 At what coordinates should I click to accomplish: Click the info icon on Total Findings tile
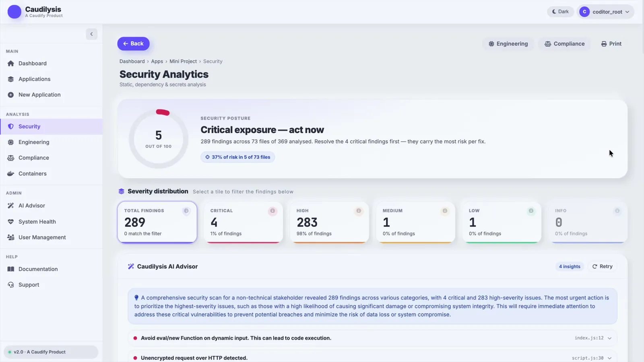coord(186,211)
